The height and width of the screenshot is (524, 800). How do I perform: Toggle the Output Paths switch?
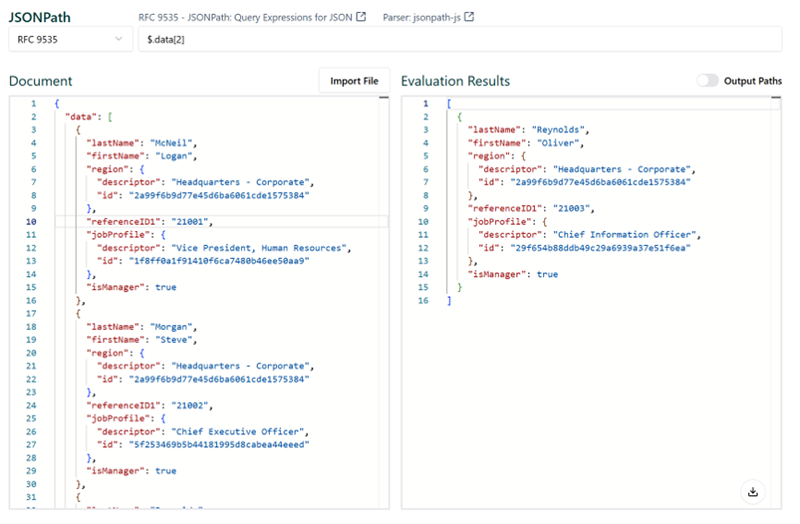click(x=708, y=81)
